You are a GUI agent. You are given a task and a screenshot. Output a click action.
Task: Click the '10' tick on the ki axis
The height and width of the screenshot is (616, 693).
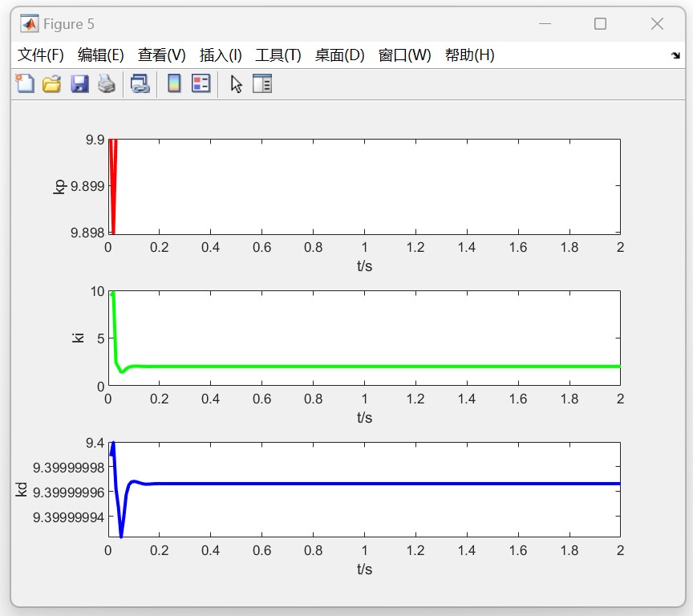click(98, 292)
